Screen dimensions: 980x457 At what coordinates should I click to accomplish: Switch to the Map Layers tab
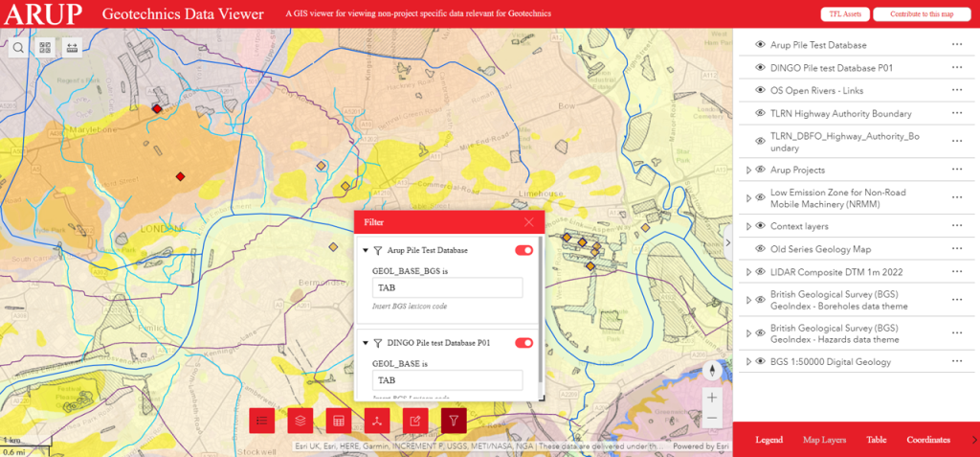pos(824,440)
